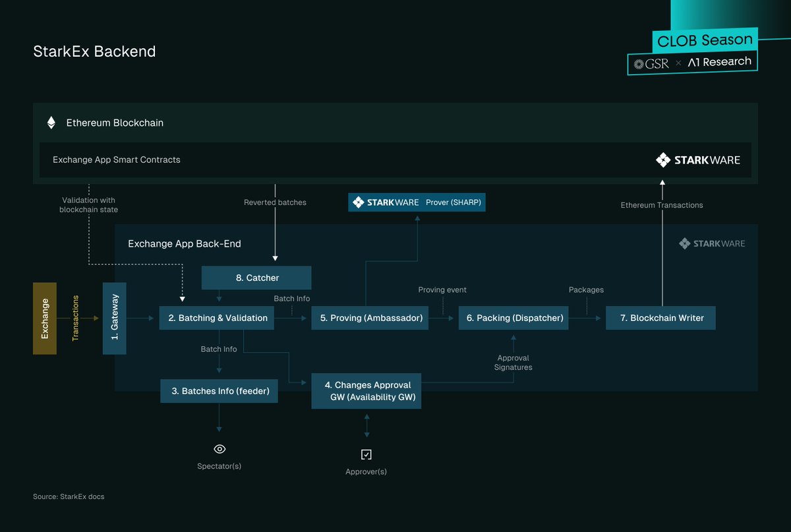This screenshot has height=532, width=791.
Task: Select the A1 Research logo
Action: [x=720, y=61]
